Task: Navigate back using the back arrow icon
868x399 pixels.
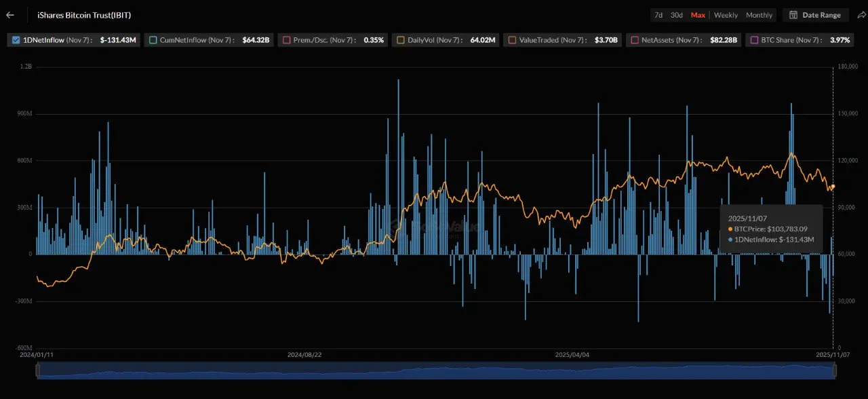Action: [9, 14]
